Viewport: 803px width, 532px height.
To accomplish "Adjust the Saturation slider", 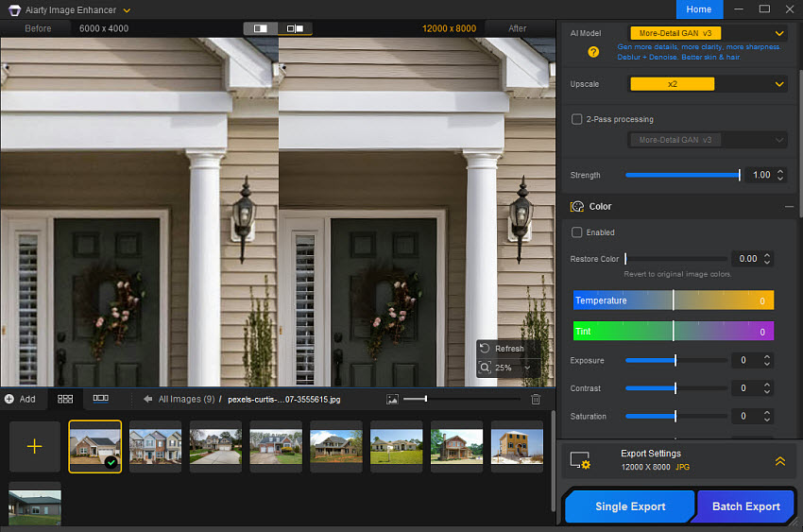I will pyautogui.click(x=676, y=417).
